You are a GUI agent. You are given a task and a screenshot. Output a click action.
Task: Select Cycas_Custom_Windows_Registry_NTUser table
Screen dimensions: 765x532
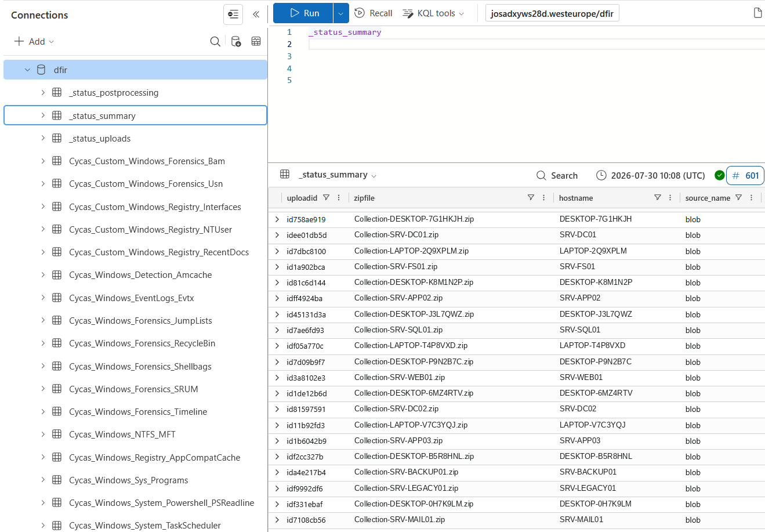(x=150, y=229)
